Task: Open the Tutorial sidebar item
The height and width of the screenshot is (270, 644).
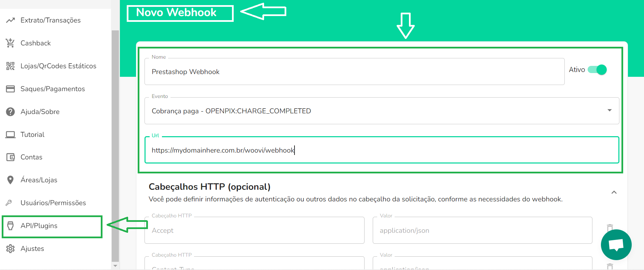Action: coord(32,134)
